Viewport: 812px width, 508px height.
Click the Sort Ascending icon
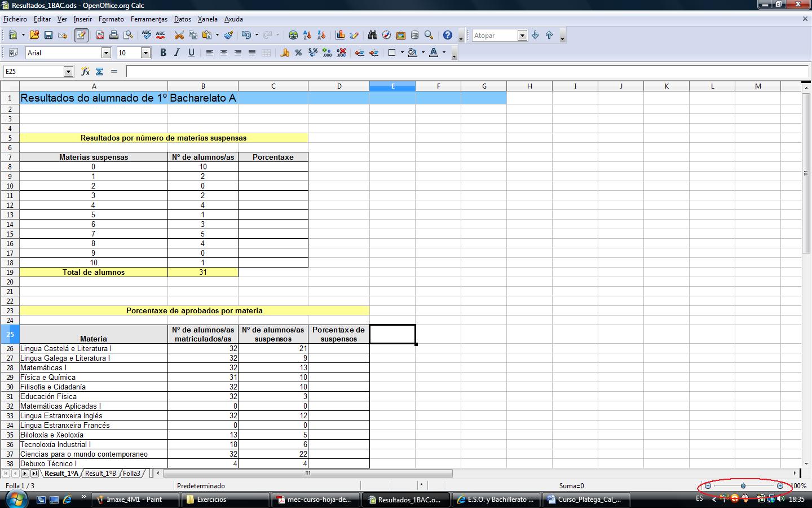[307, 35]
